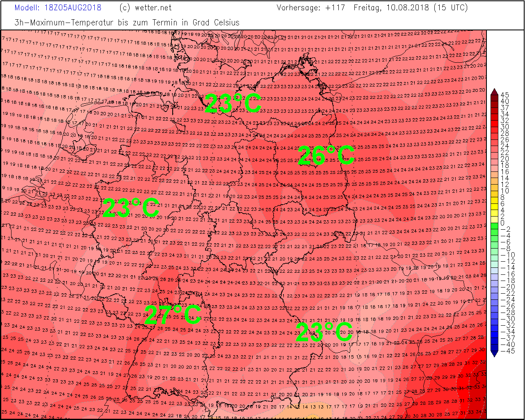Click the date "Freitag, 10.08.2018 (15 UTC)"
The width and height of the screenshot is (525, 420).
[x=411, y=8]
